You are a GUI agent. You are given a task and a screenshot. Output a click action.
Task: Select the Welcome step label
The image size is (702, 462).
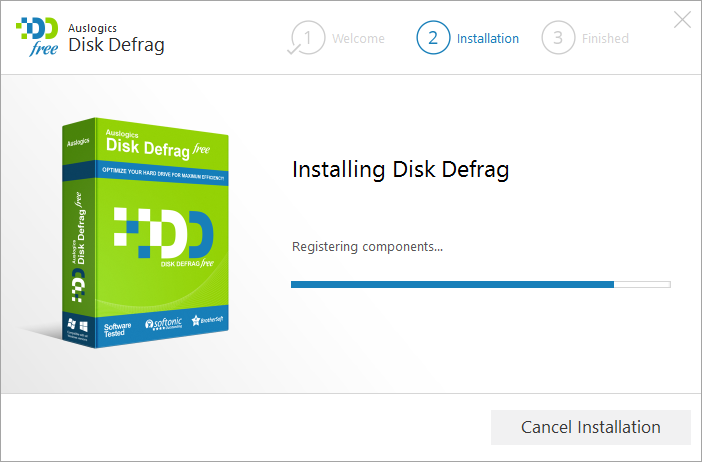click(x=358, y=38)
